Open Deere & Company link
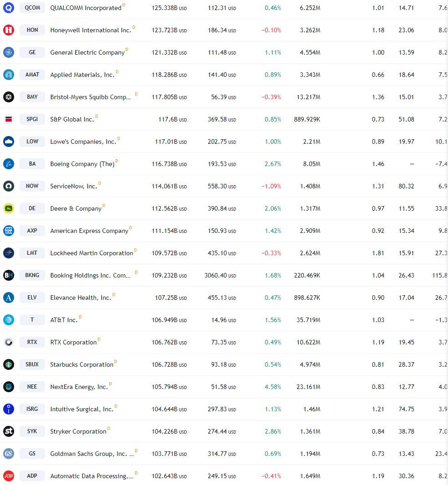This screenshot has height=485, width=448. pyautogui.click(x=76, y=208)
